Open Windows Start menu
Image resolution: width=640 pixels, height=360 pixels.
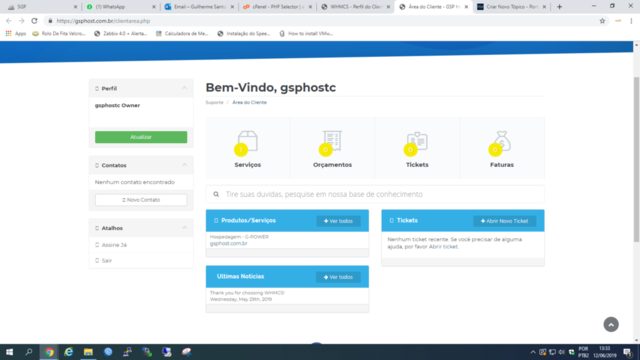[x=9, y=352]
